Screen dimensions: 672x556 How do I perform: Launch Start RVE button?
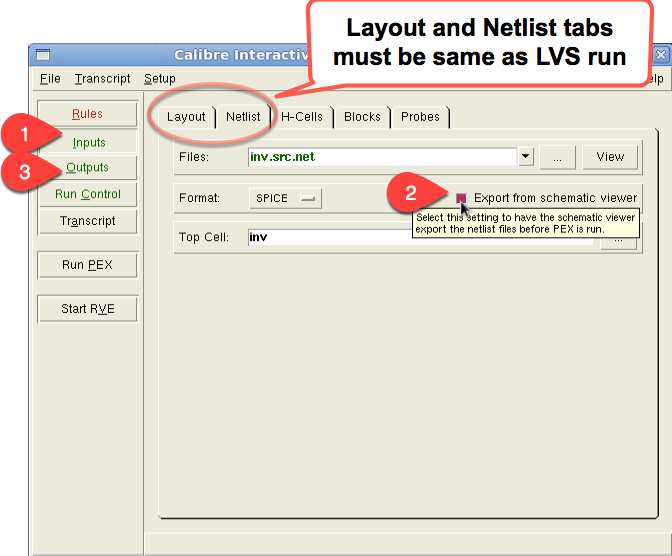click(x=87, y=309)
